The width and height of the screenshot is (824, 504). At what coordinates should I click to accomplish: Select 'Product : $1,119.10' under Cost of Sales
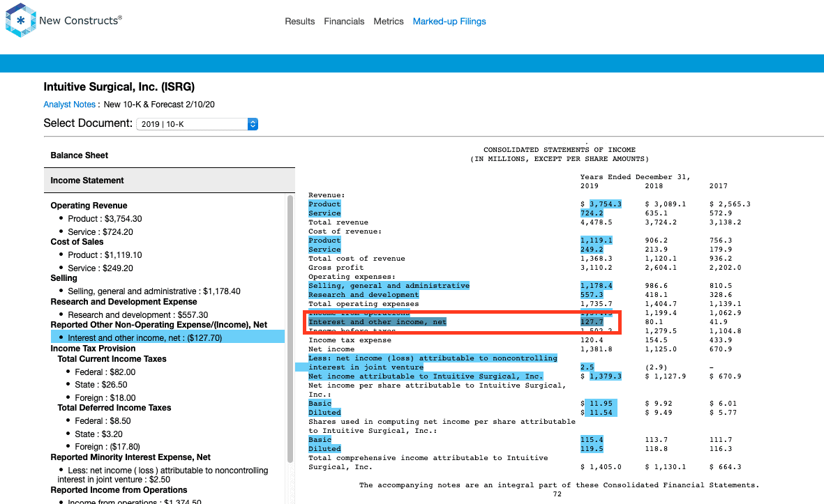pyautogui.click(x=105, y=255)
